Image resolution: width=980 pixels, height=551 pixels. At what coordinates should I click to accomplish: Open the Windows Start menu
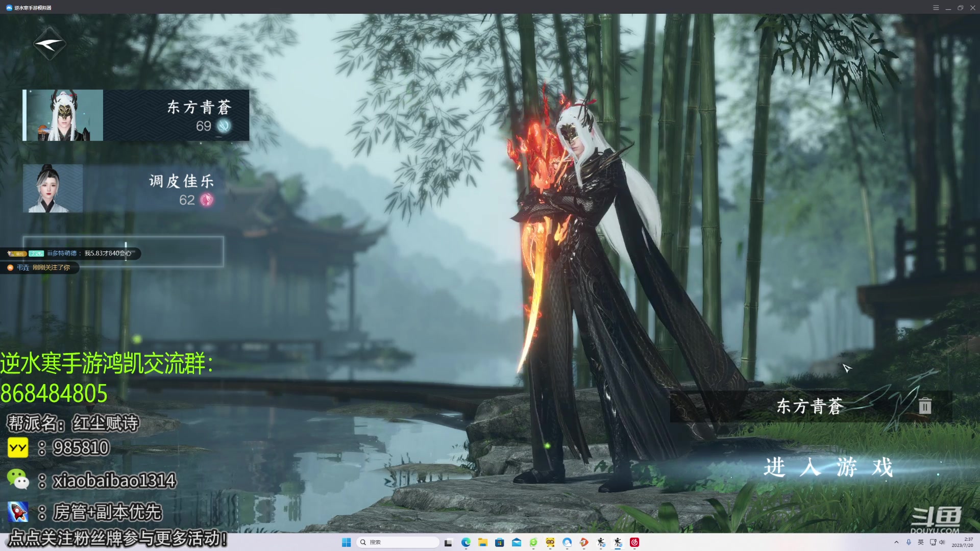(346, 542)
